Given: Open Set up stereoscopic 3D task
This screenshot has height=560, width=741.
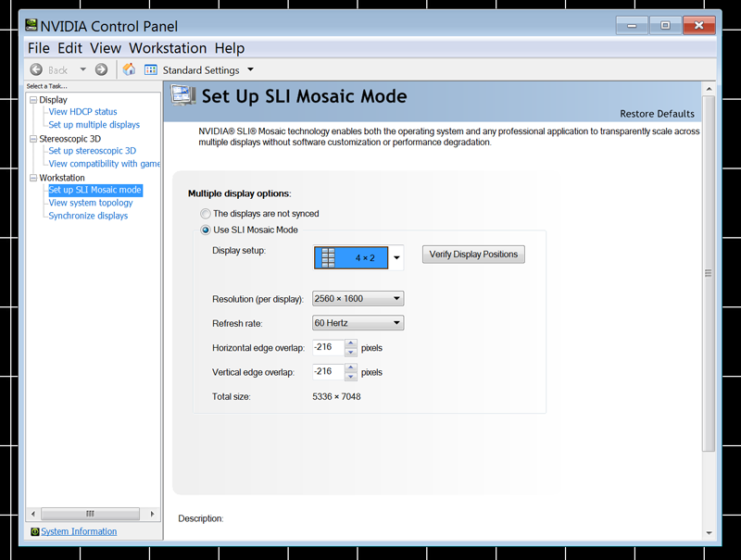Looking at the screenshot, I should (x=92, y=151).
